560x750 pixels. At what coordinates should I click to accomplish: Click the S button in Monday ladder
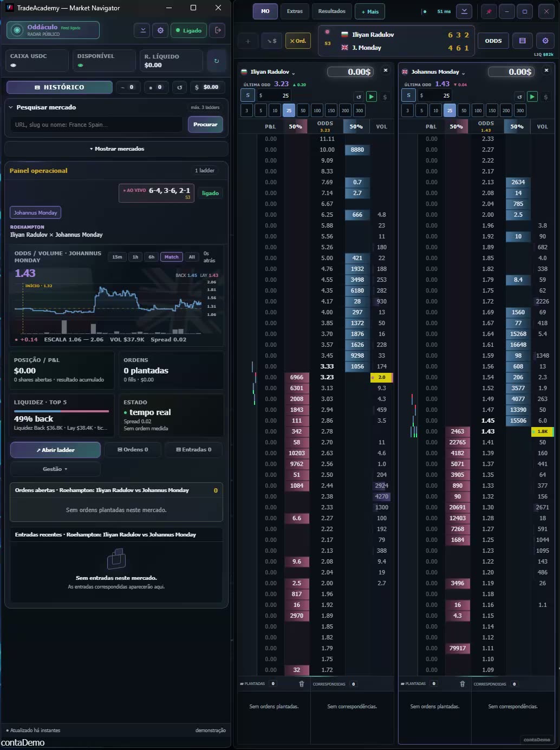pyautogui.click(x=408, y=95)
